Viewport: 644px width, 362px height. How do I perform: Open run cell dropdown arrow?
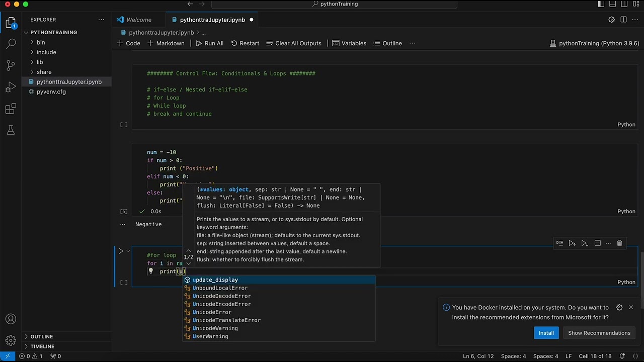tap(128, 251)
